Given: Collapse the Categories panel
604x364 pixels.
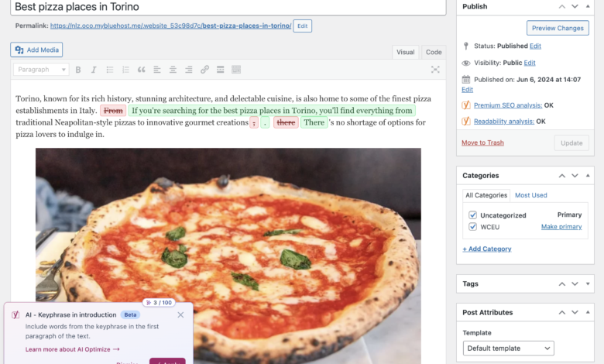Looking at the screenshot, I should 588,176.
